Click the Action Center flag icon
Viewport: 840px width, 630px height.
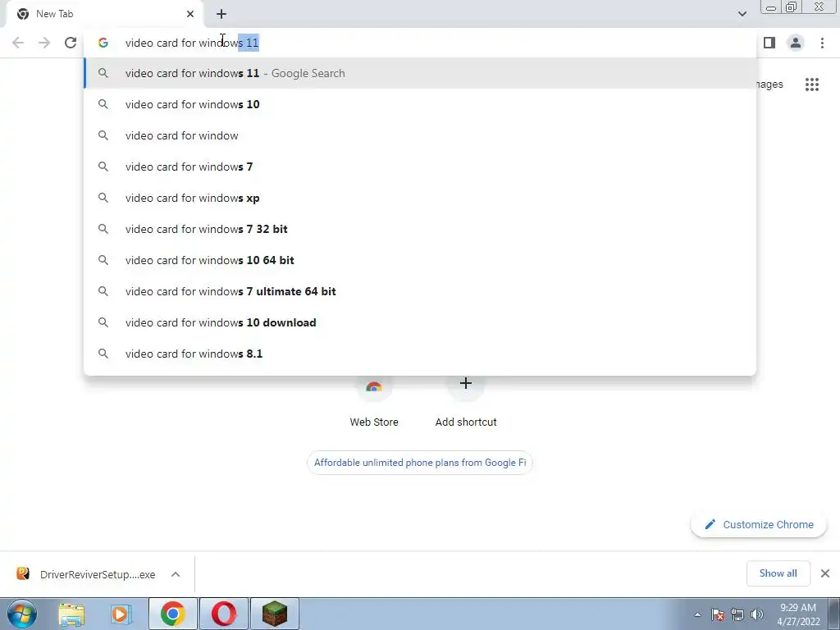coord(718,614)
